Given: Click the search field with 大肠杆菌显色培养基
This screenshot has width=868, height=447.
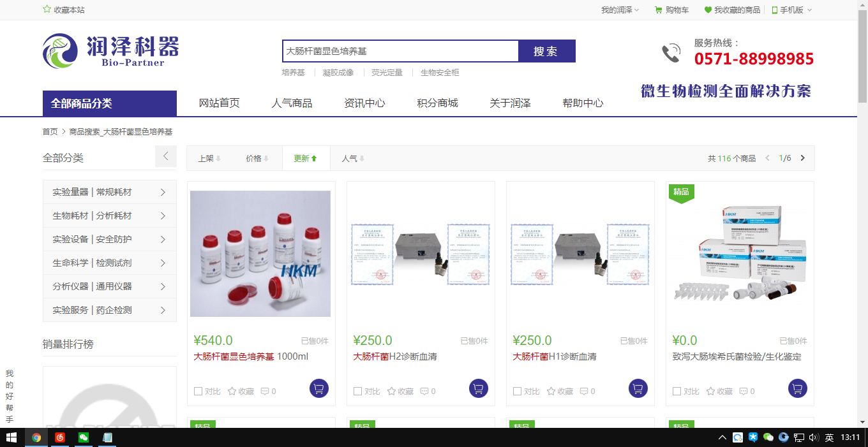Looking at the screenshot, I should click(401, 51).
